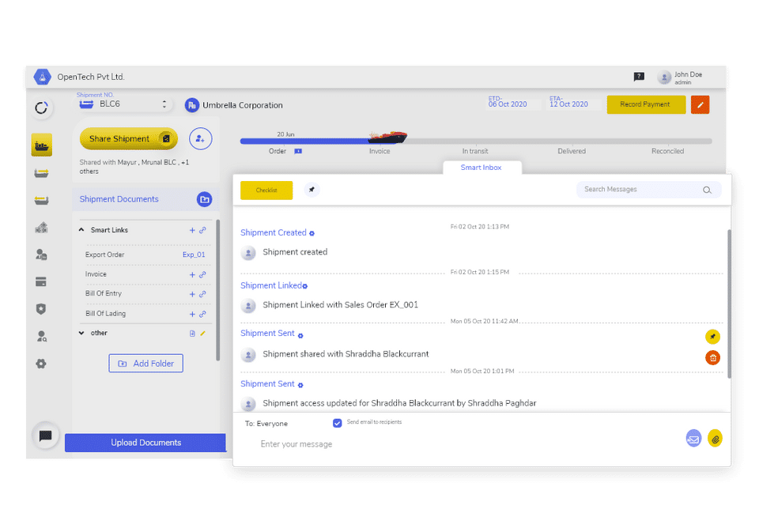Click the Checklist button
The height and width of the screenshot is (532, 759).
266,191
